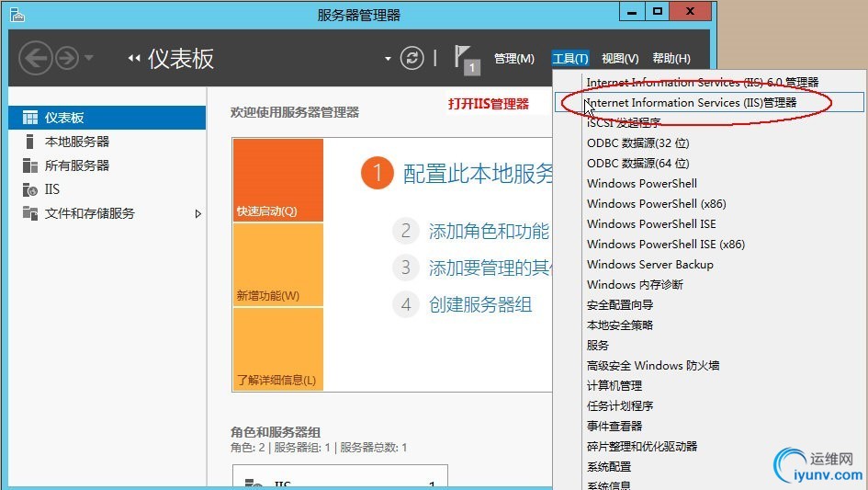Select the 仪表板 dashboard icon in sidebar
Viewport: 868px width, 490px height.
pos(30,118)
